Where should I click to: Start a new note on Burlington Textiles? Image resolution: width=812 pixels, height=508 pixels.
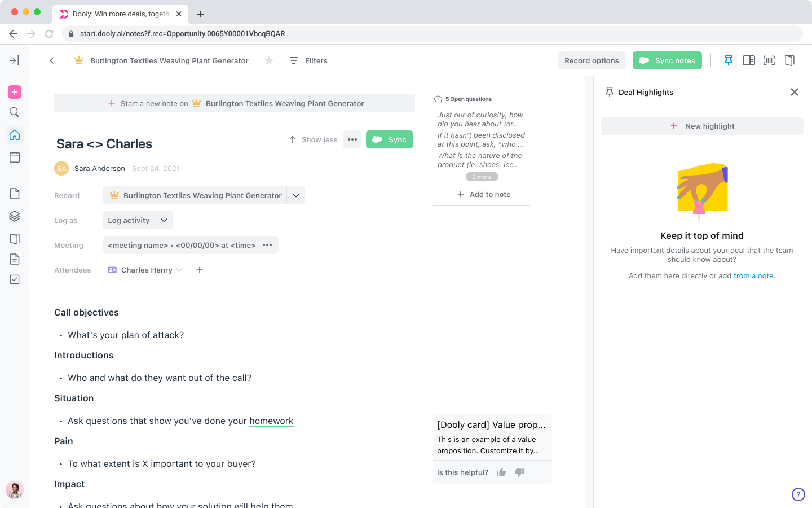click(235, 103)
